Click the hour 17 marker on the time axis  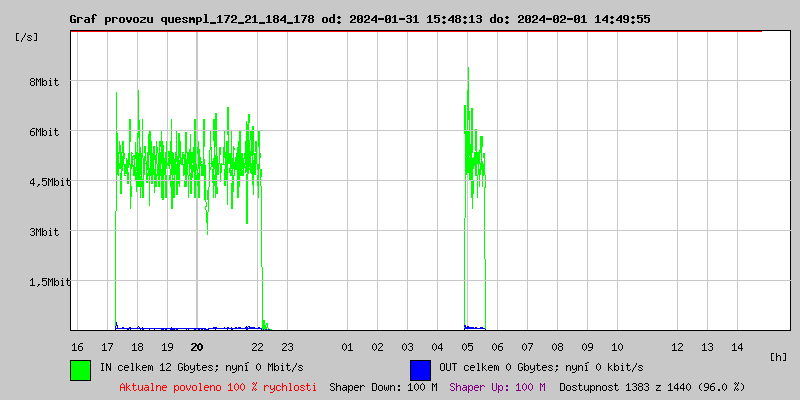click(x=107, y=347)
